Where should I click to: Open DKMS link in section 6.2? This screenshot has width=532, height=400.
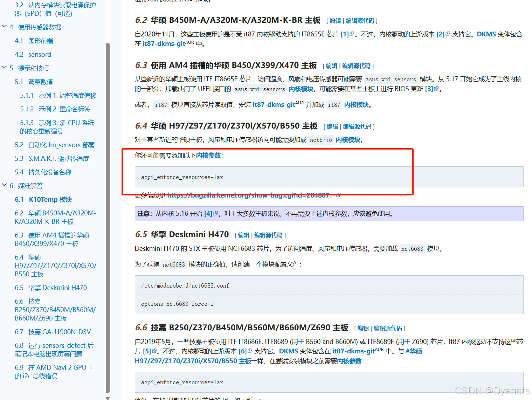[x=486, y=34]
